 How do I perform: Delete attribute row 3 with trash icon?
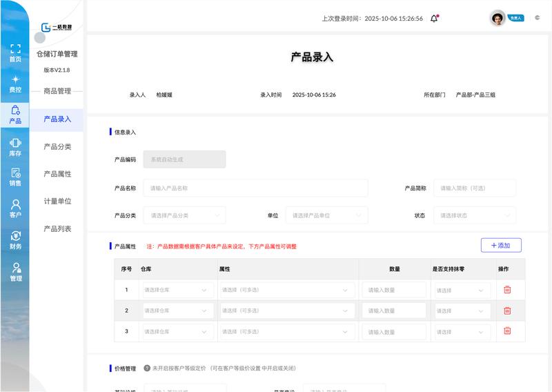click(x=507, y=331)
